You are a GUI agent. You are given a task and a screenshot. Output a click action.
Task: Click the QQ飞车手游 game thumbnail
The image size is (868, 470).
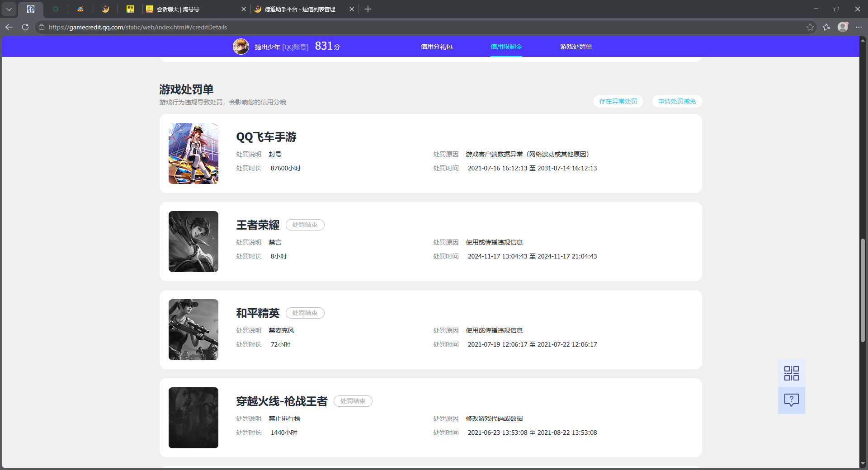[x=193, y=153]
